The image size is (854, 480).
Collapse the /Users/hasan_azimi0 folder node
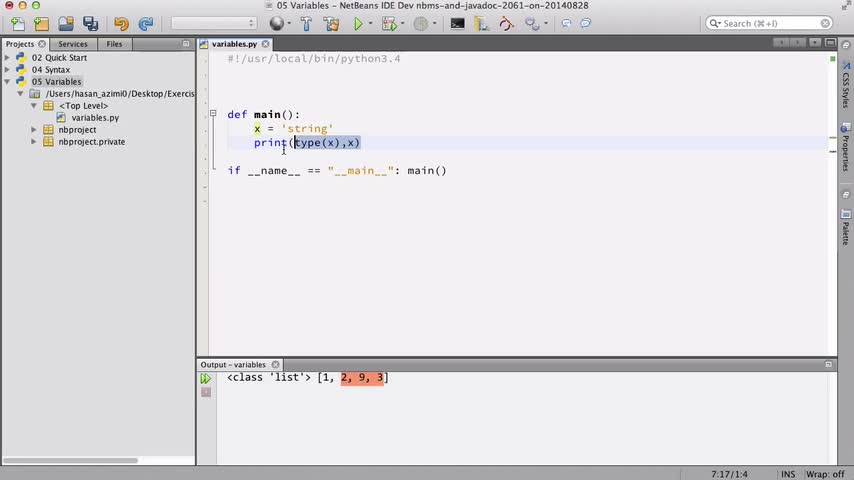click(x=21, y=94)
